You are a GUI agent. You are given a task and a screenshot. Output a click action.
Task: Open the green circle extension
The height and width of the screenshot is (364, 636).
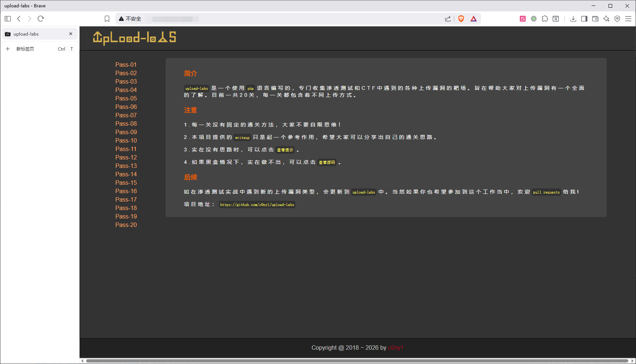point(534,19)
